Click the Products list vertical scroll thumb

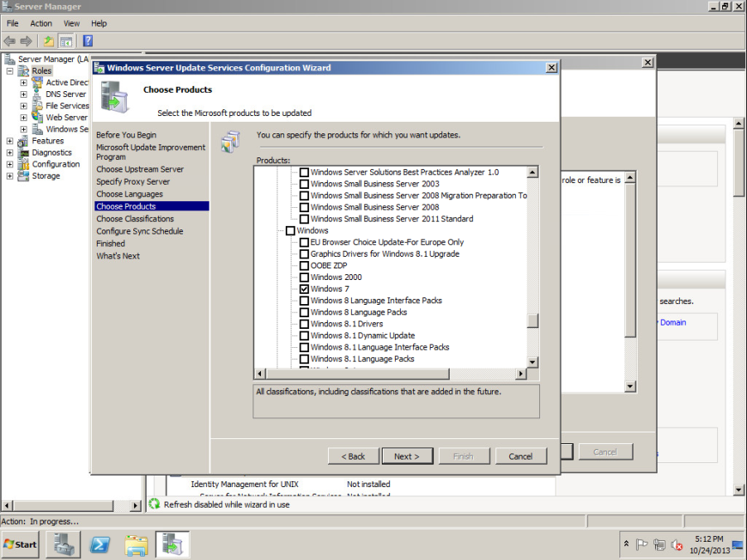533,321
